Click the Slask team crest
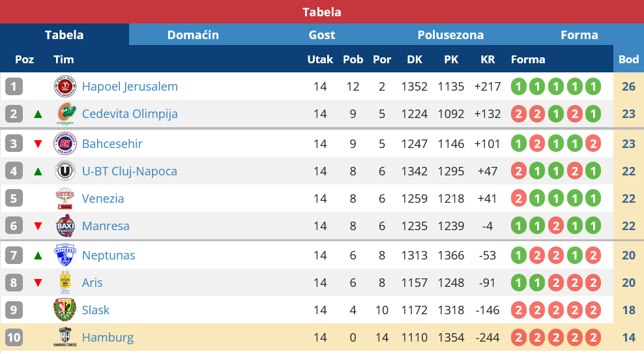The width and height of the screenshot is (644, 354). click(x=65, y=310)
